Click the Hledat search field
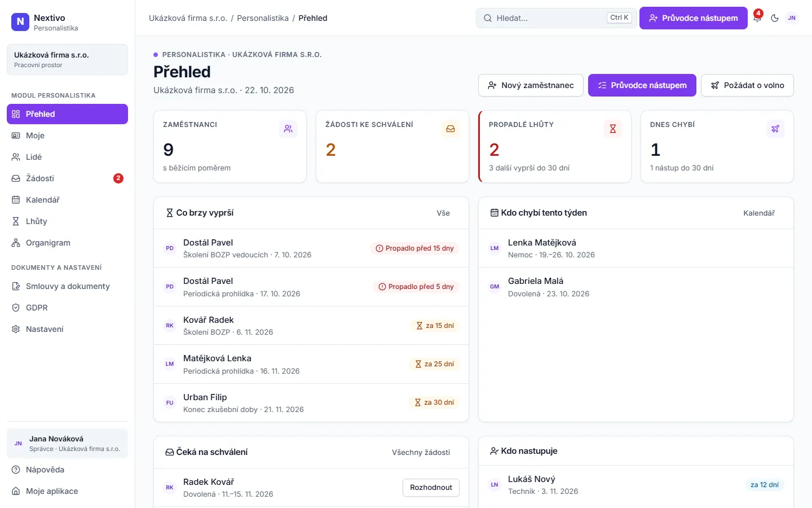The height and width of the screenshot is (508, 812). coord(557,18)
